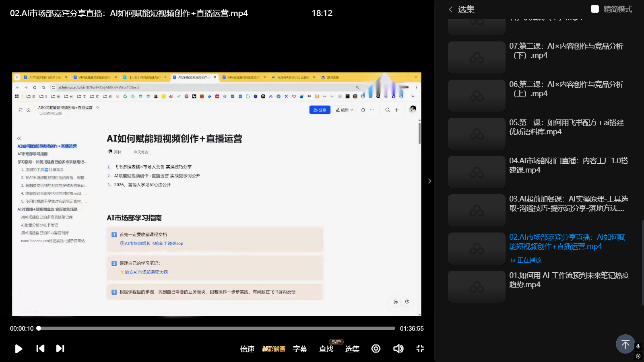Toggle the 选集 episode list
Image resolution: width=644 pixels, height=362 pixels.
352,349
